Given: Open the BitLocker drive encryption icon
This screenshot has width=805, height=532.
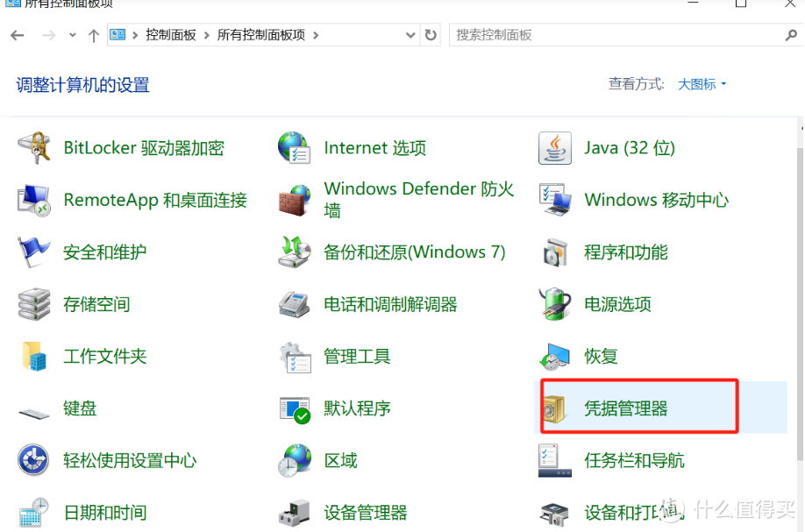Looking at the screenshot, I should tap(34, 148).
